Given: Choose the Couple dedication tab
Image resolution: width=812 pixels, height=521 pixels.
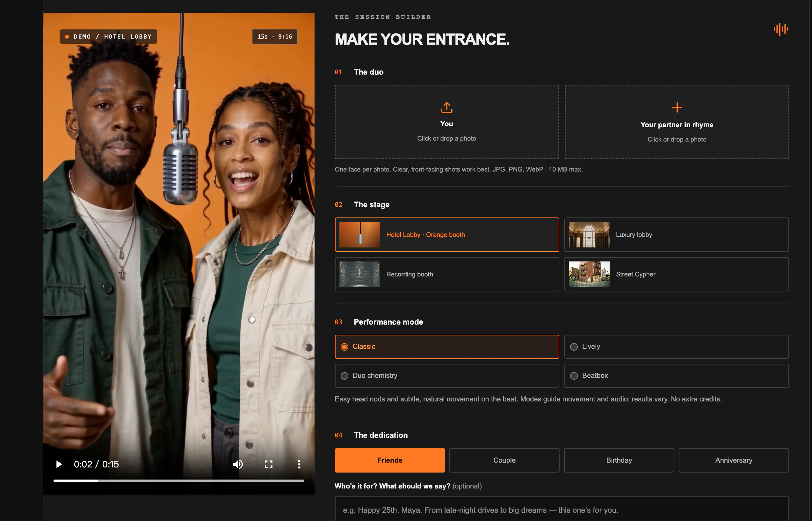Looking at the screenshot, I should [504, 460].
